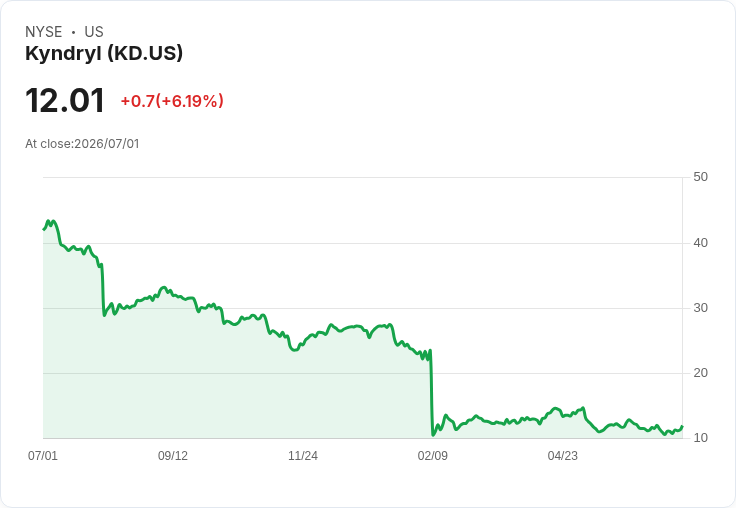
Task: Select the 02/09 date on x-axis
Action: (433, 455)
